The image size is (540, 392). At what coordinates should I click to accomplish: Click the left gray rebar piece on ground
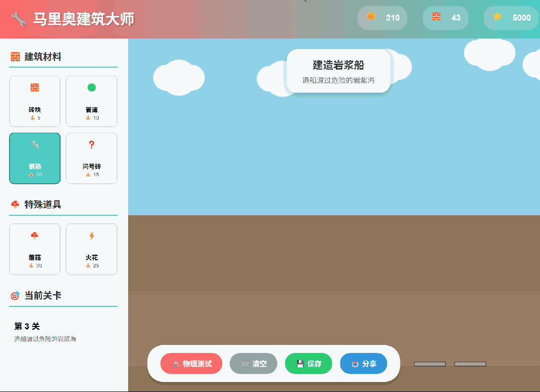pyautogui.click(x=430, y=364)
